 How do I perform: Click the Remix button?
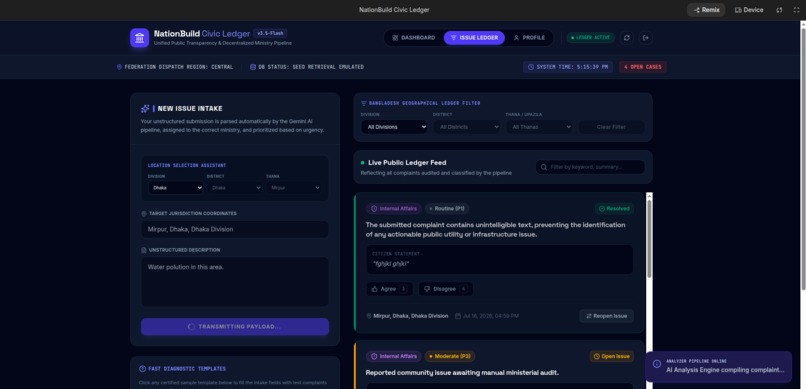[x=706, y=10]
